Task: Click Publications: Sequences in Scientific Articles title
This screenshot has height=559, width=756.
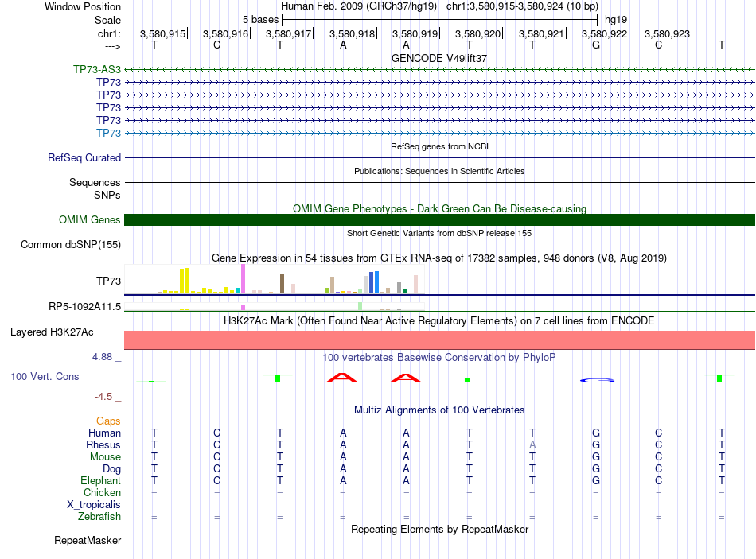Action: (x=439, y=171)
